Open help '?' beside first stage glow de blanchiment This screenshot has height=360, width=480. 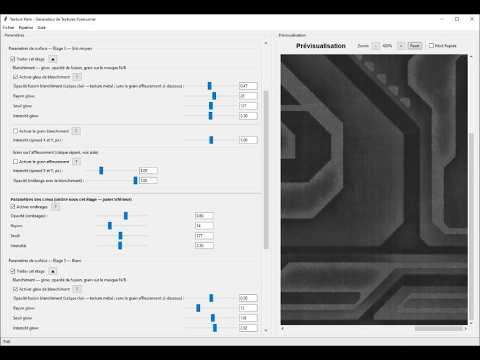(77, 77)
